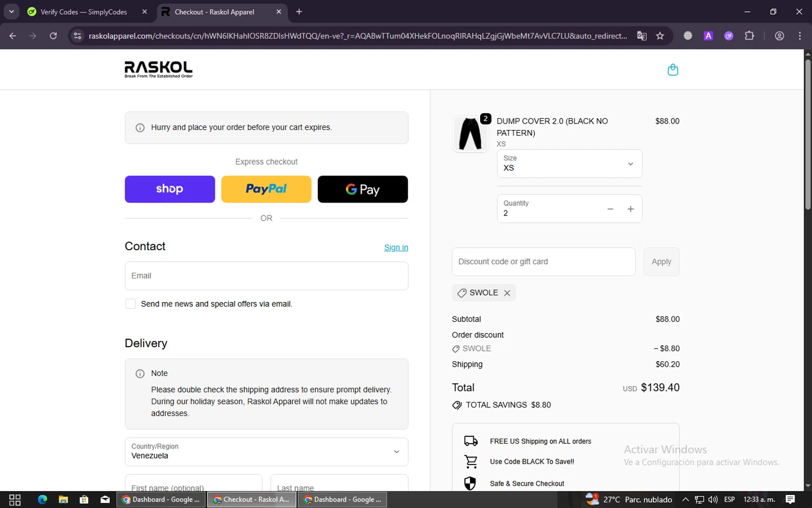Open the weather widget showing 27°C
Screen dimensions: 812x508
pos(629,499)
